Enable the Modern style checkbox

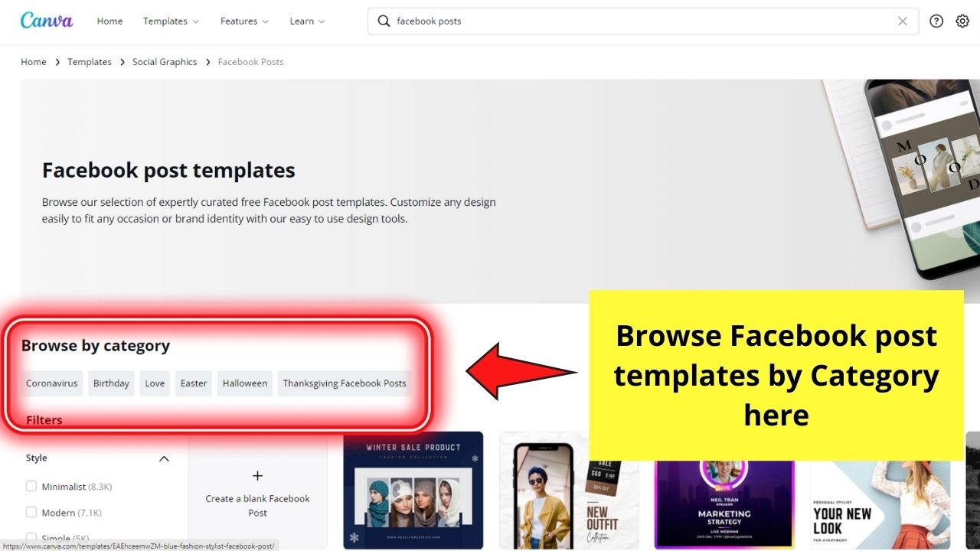click(31, 512)
